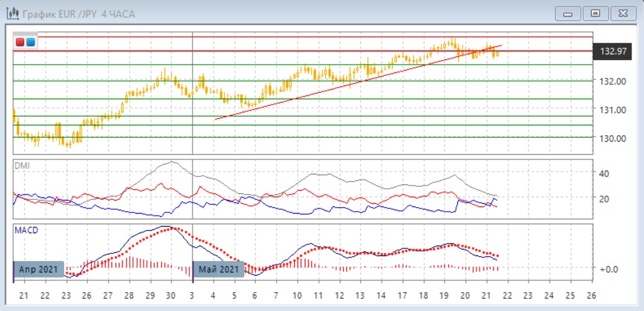Click the 130.00 price axis label
The image size is (644, 311).
(613, 138)
